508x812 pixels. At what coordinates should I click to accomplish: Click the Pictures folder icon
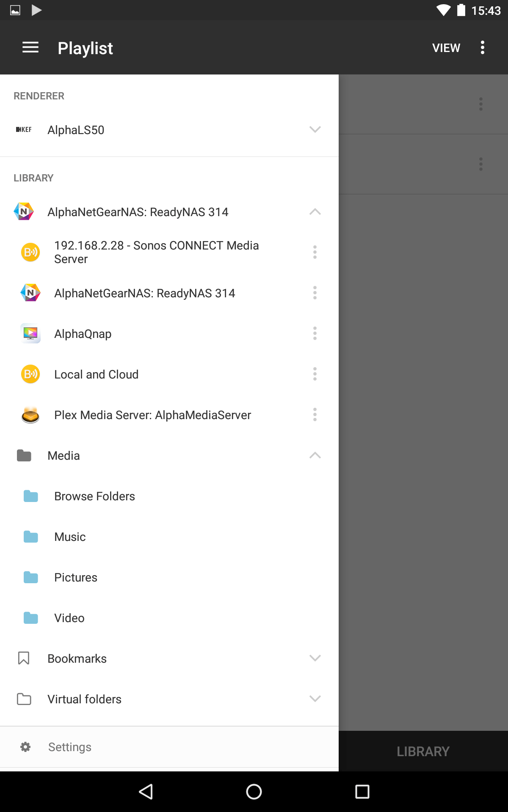(x=31, y=577)
